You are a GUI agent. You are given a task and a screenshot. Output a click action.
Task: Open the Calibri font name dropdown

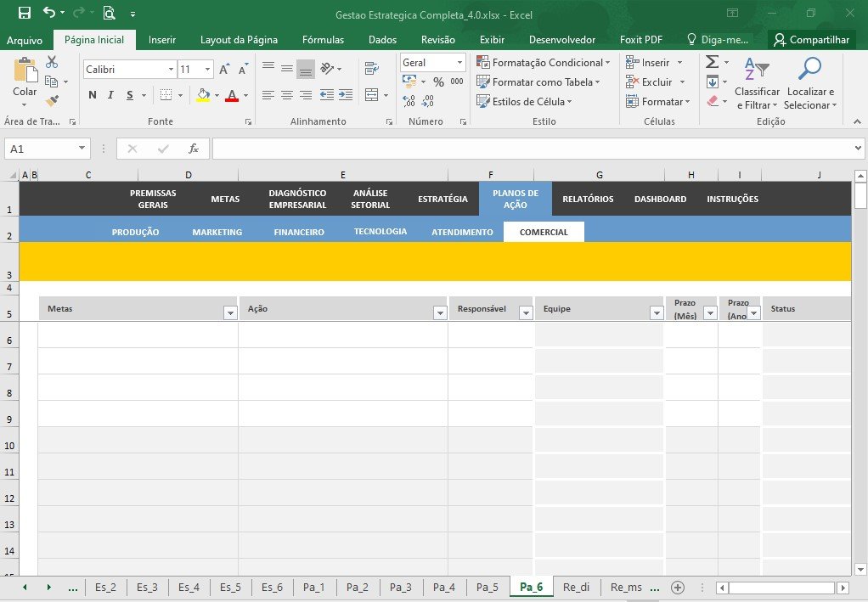tap(171, 70)
